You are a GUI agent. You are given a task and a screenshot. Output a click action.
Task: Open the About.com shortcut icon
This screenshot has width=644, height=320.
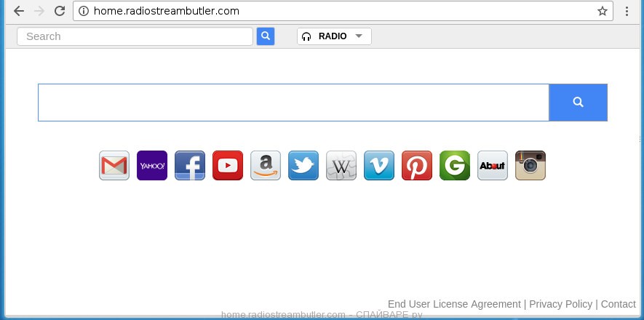(493, 165)
